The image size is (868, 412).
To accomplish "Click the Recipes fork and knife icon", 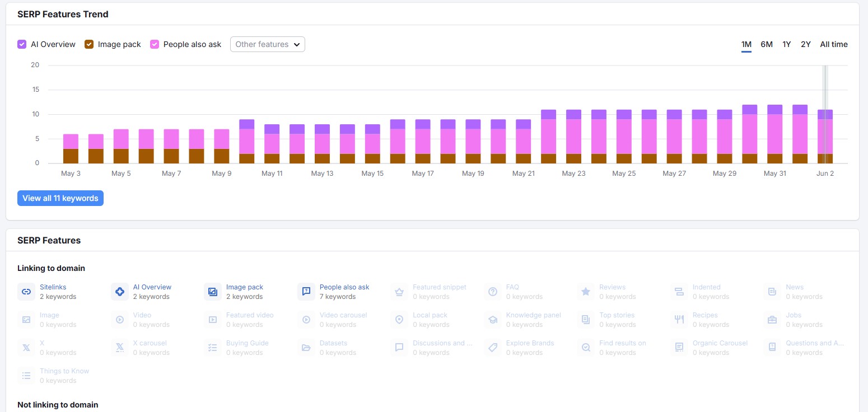I will pyautogui.click(x=679, y=320).
